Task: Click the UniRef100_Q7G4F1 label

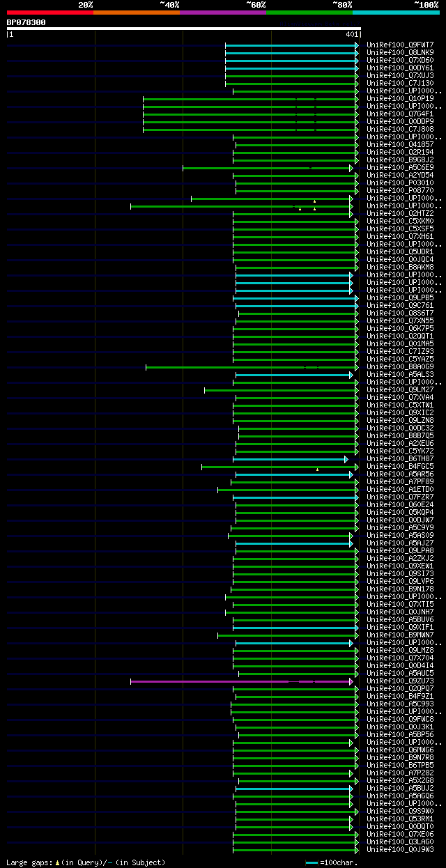Action: point(400,114)
